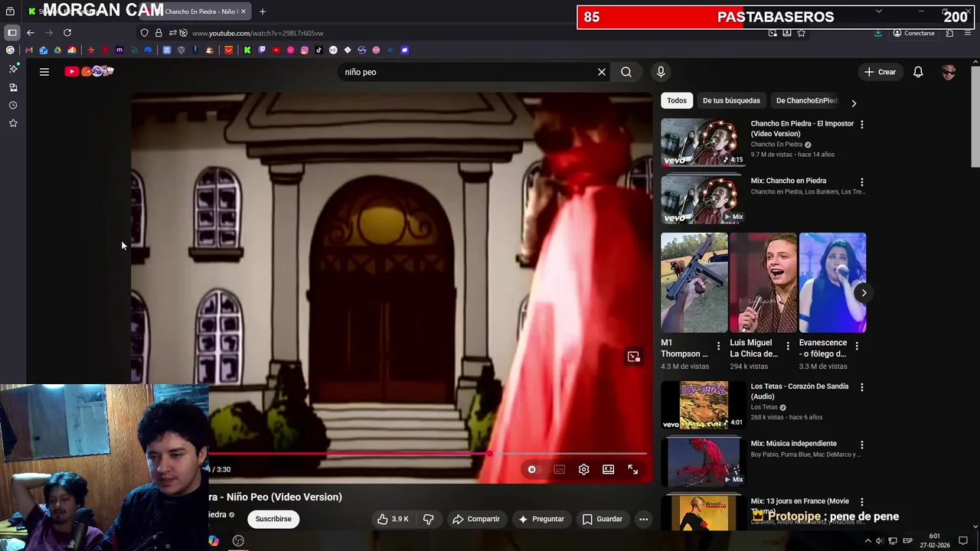Seek using the red progress bar
Screen dimensions: 980x551
pyautogui.click(x=429, y=454)
